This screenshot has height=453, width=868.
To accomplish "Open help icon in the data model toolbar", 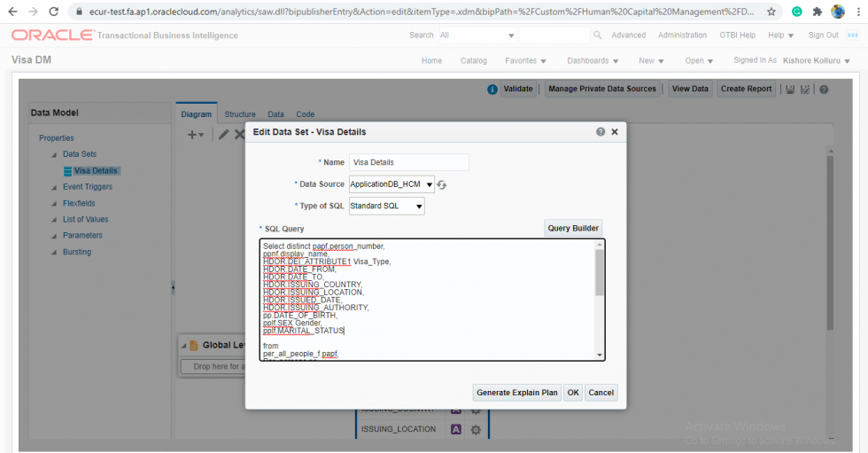I will [x=825, y=90].
